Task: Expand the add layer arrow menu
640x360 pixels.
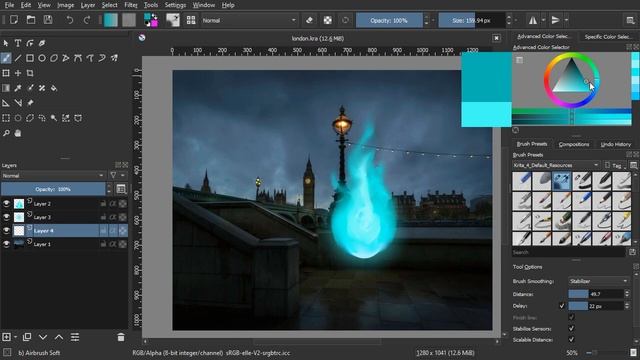Action: pyautogui.click(x=16, y=337)
